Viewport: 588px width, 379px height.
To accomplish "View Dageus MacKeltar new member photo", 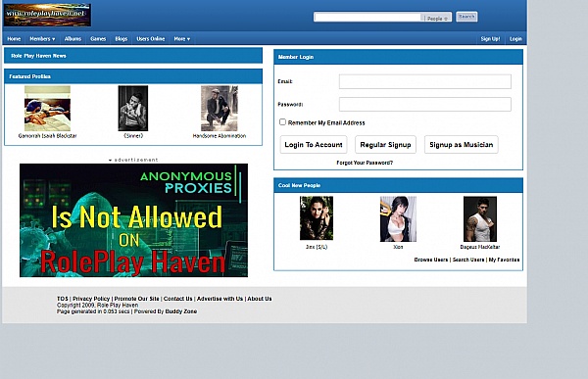I will pyautogui.click(x=480, y=219).
